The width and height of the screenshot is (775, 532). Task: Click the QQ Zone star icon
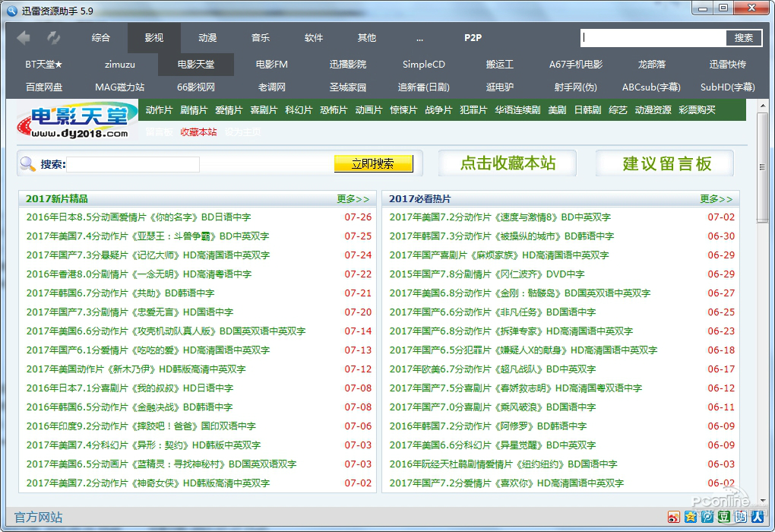pyautogui.click(x=690, y=518)
